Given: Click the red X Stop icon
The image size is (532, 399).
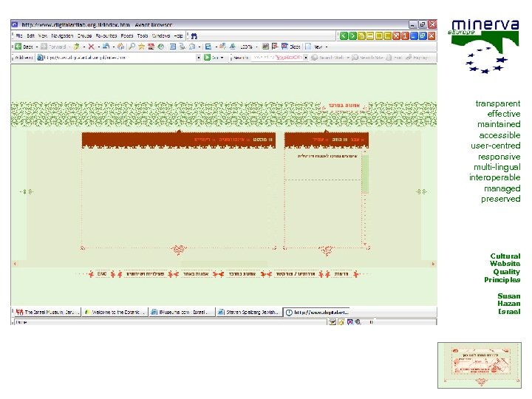Looking at the screenshot, I should tap(91, 47).
